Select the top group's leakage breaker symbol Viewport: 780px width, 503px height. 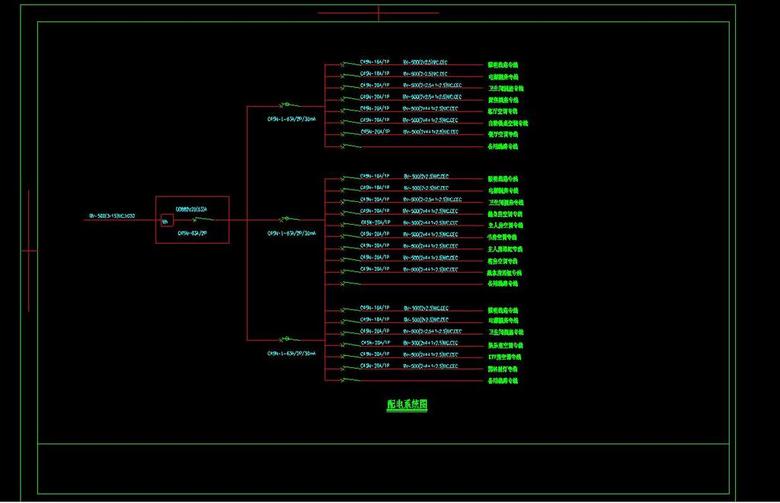[x=286, y=104]
